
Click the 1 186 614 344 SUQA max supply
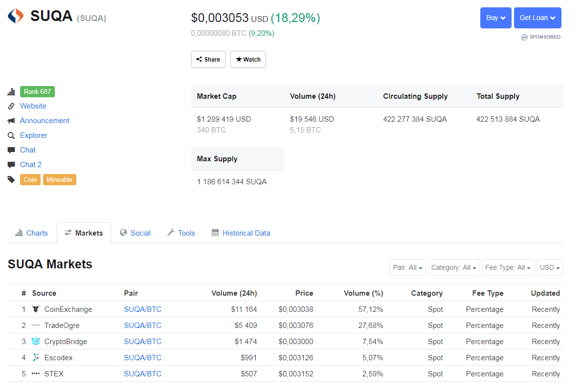tap(232, 182)
